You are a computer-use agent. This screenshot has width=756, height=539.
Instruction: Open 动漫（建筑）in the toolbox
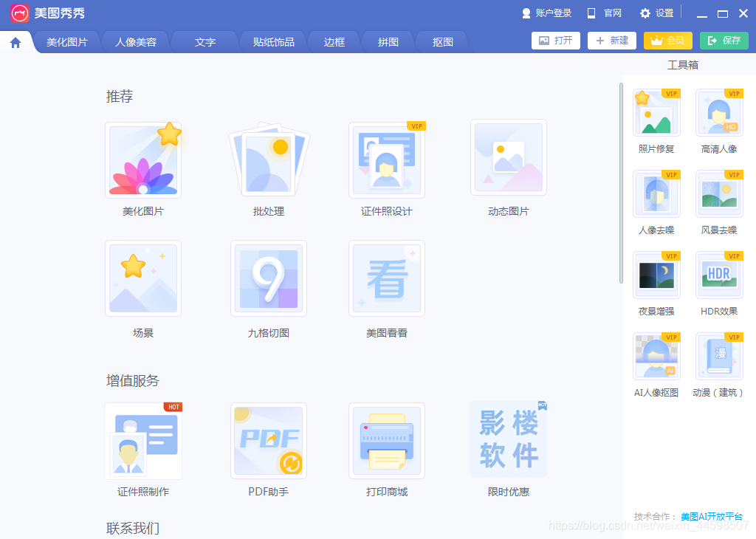[x=719, y=357]
